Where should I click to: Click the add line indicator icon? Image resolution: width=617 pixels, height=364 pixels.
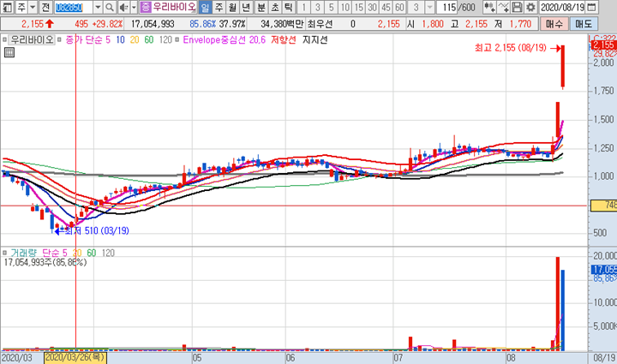(503, 7)
